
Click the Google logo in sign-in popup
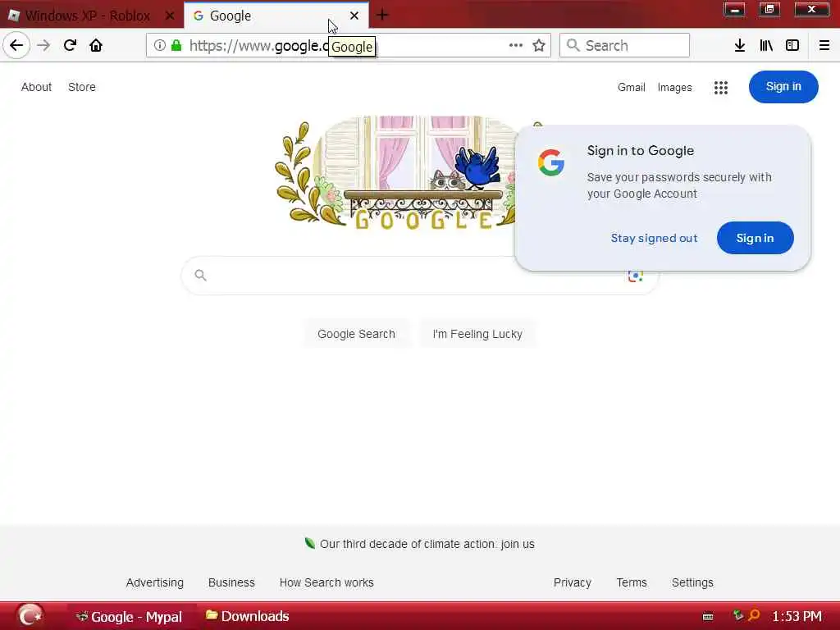pyautogui.click(x=551, y=162)
